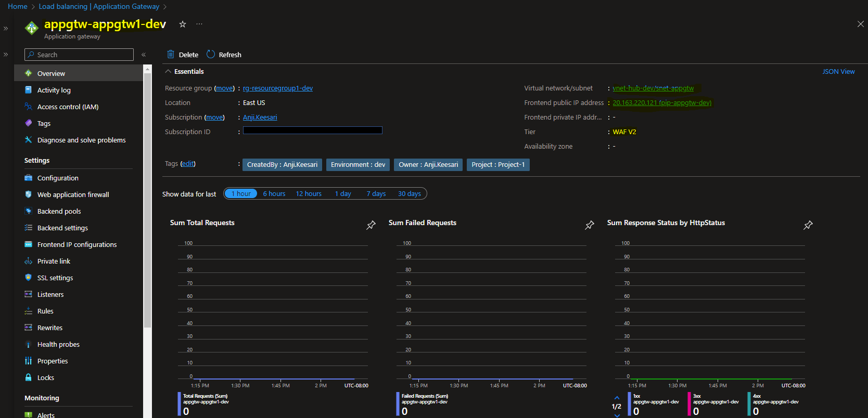The width and height of the screenshot is (868, 418).
Task: Select the 12 hours time range
Action: [309, 193]
